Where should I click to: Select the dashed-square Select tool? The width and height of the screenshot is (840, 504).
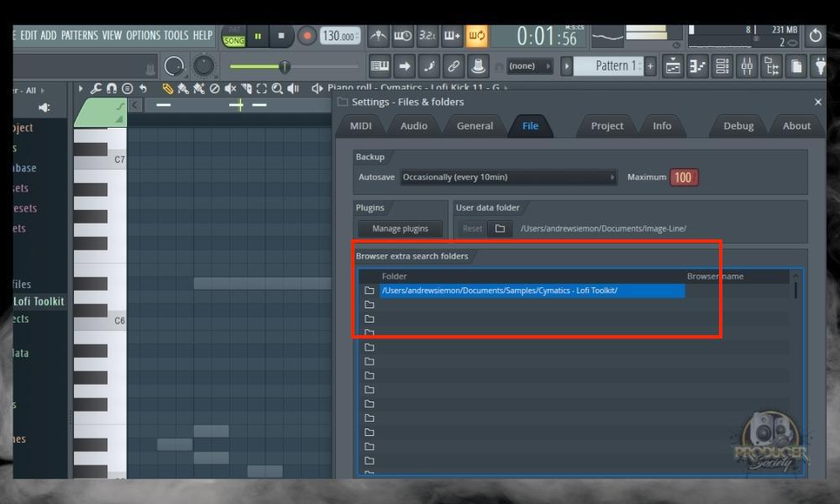pyautogui.click(x=261, y=88)
